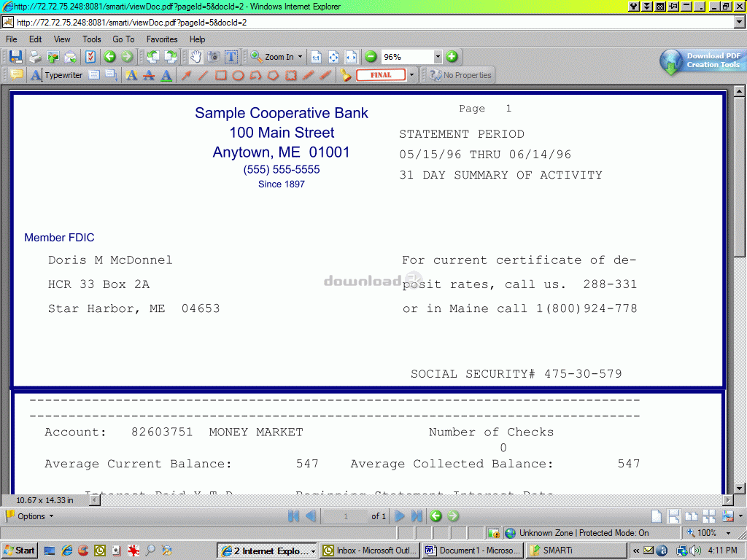Fit the page to window width
747x560 pixels.
(x=351, y=57)
